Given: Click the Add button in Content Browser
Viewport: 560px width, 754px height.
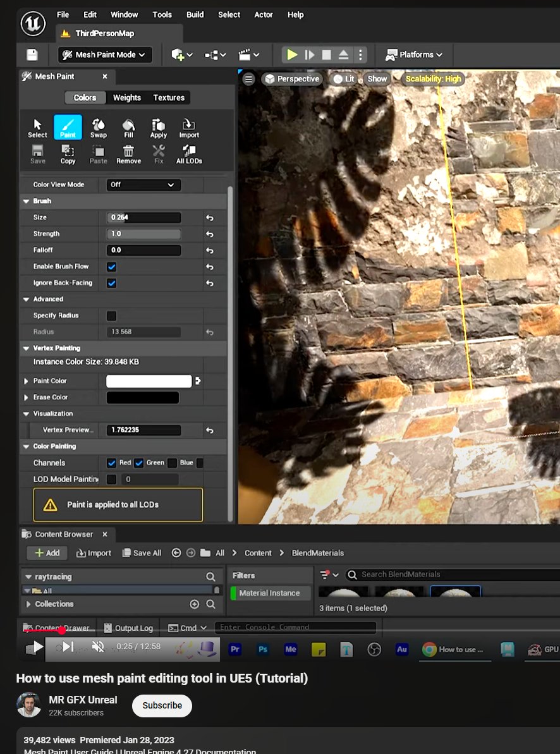Looking at the screenshot, I should (47, 553).
